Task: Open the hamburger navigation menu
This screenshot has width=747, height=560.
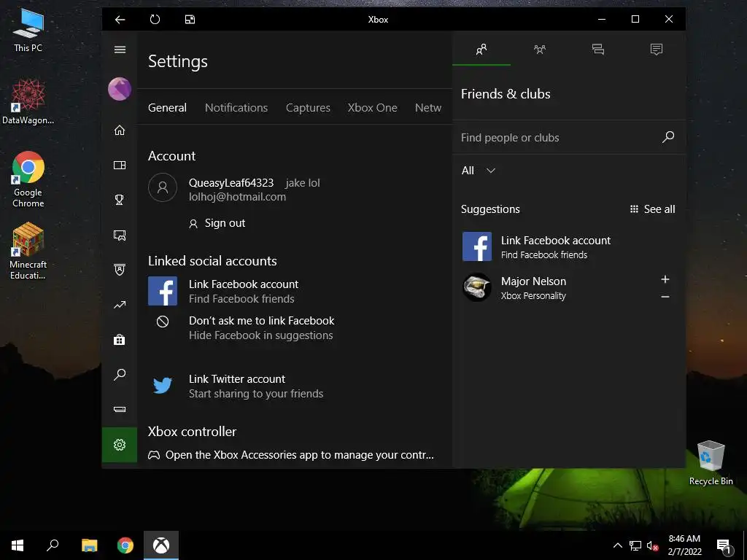Action: coord(120,50)
